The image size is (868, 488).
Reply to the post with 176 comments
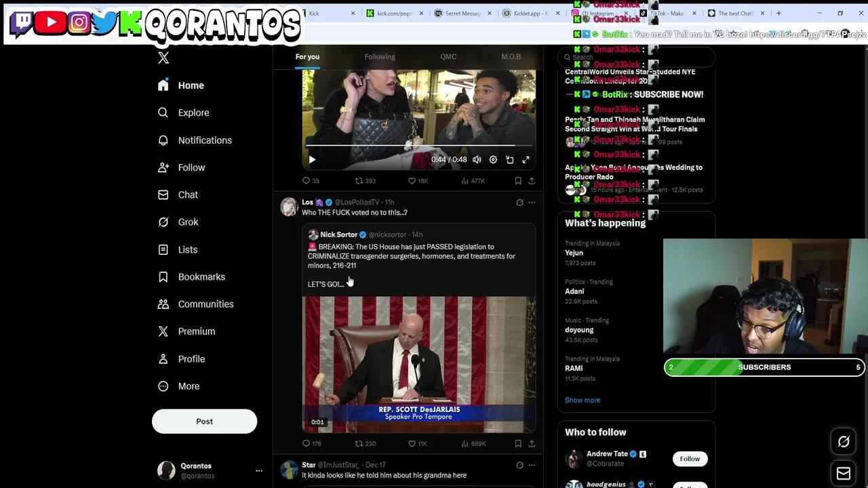pyautogui.click(x=312, y=444)
